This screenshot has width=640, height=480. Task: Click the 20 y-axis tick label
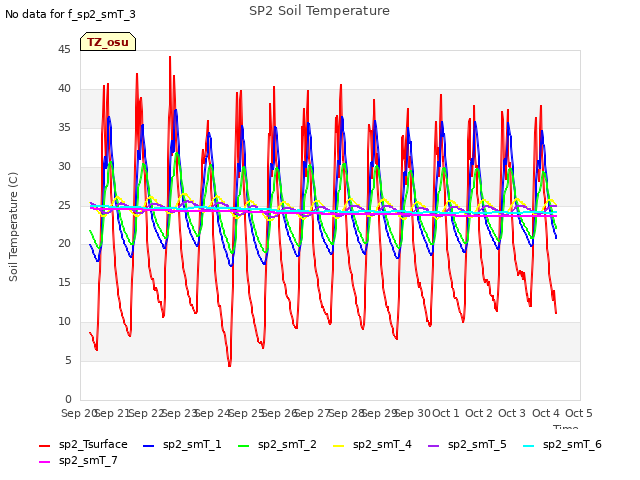click(64, 244)
